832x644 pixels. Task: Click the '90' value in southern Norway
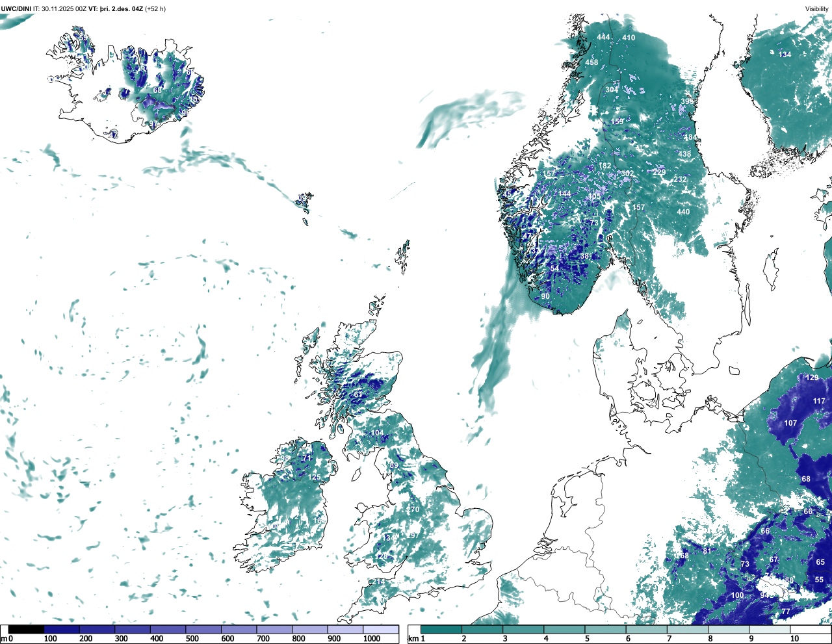point(545,296)
